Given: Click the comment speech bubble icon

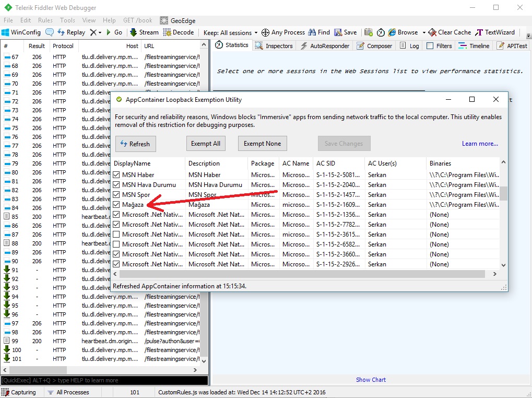Looking at the screenshot, I should tap(50, 32).
